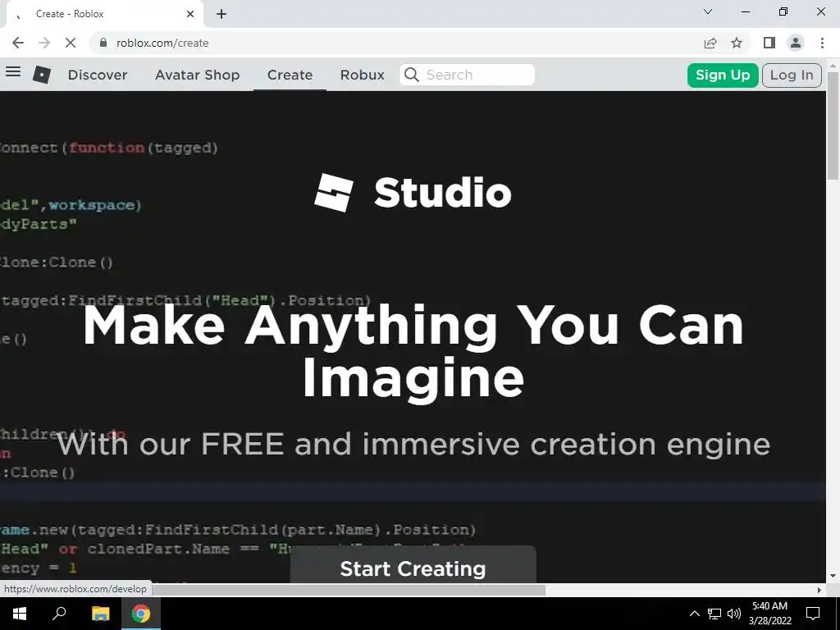Viewport: 840px width, 630px height.
Task: Click the padlock site info icon
Action: tap(104, 43)
